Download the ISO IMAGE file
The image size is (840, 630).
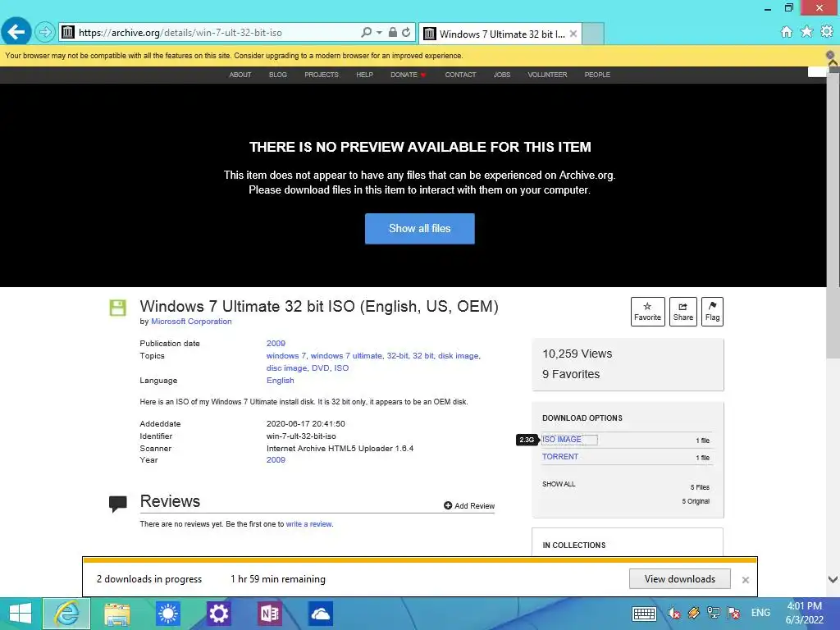pyautogui.click(x=561, y=440)
